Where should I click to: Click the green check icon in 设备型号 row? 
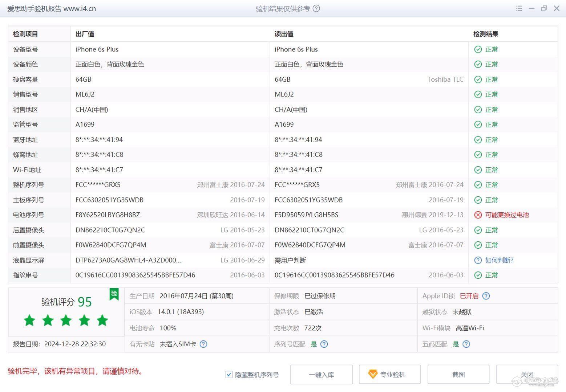[478, 49]
